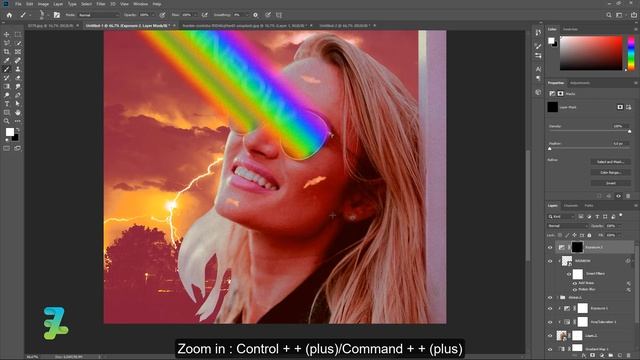Add a pixel mask in Properties panel
Viewport: 640px width, 360px height.
(x=620, y=107)
